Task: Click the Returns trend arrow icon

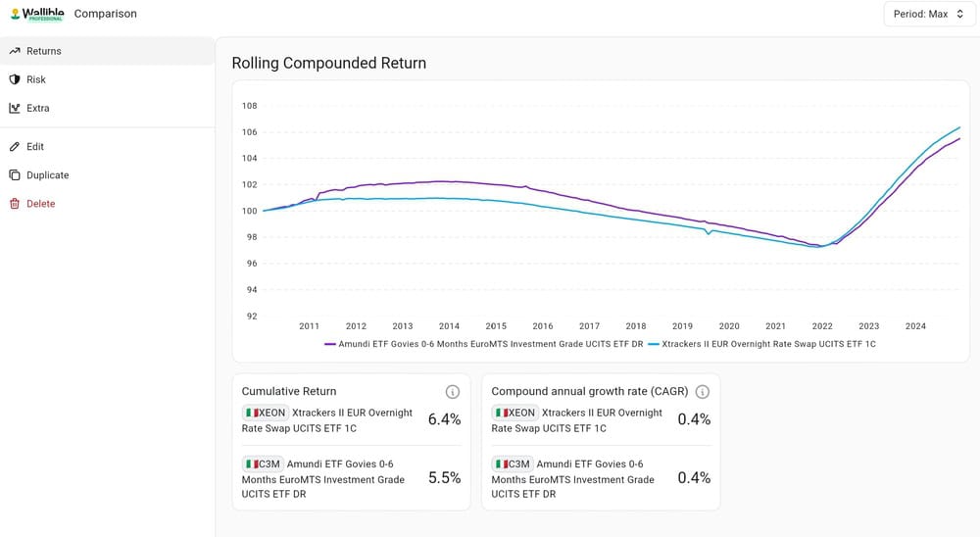Action: (x=15, y=51)
